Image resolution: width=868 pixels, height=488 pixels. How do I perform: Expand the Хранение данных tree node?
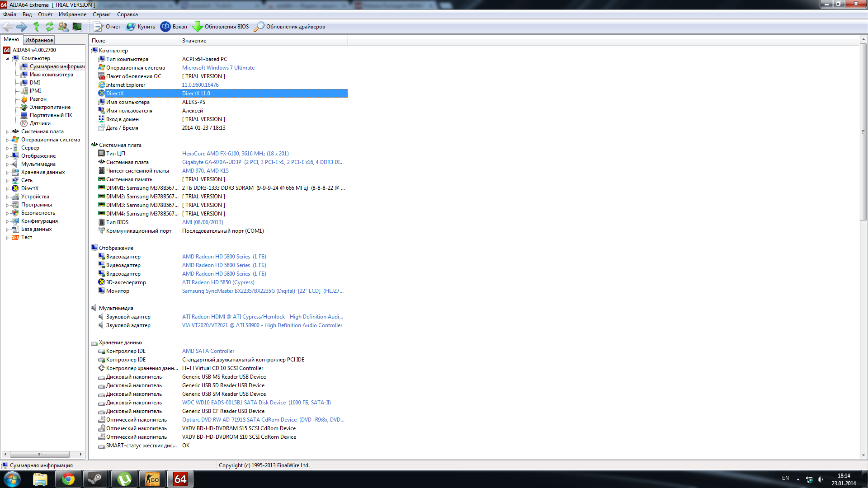(7, 173)
